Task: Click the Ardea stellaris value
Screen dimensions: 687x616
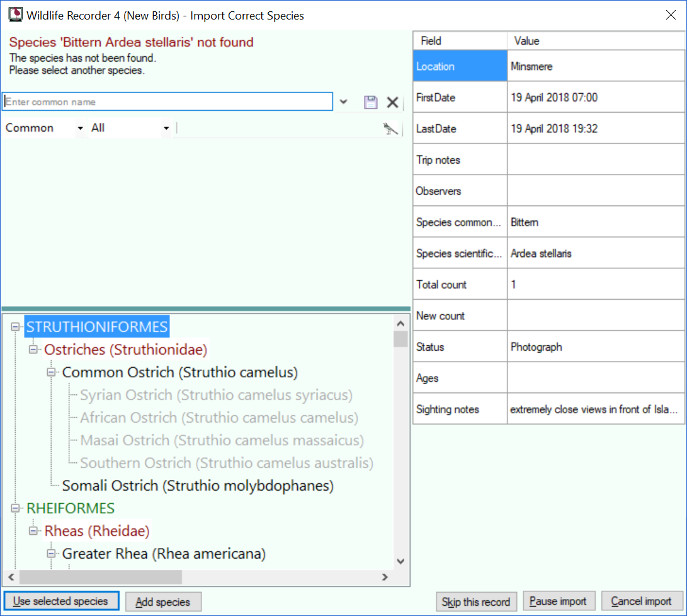Action: 596,253
